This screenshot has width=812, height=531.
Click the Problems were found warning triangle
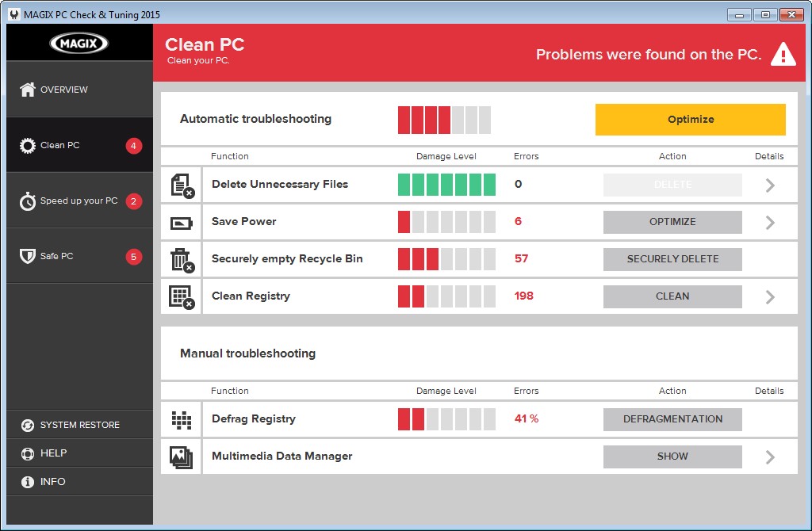point(783,55)
